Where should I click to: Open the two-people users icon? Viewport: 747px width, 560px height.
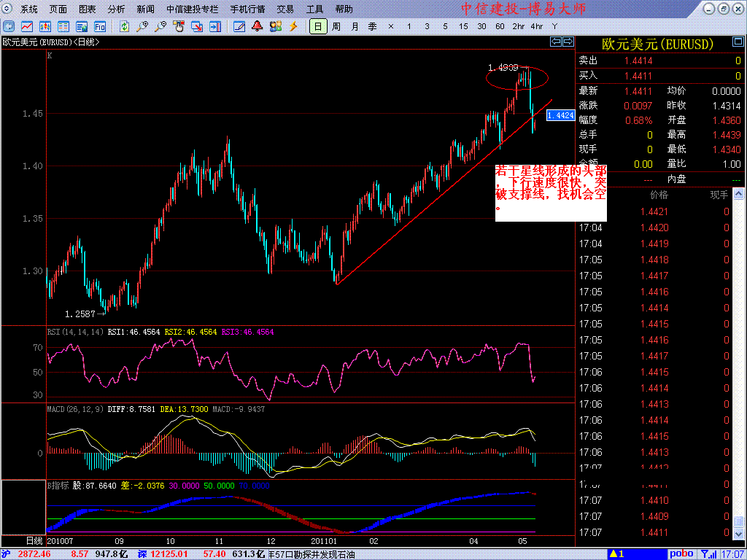point(275,27)
